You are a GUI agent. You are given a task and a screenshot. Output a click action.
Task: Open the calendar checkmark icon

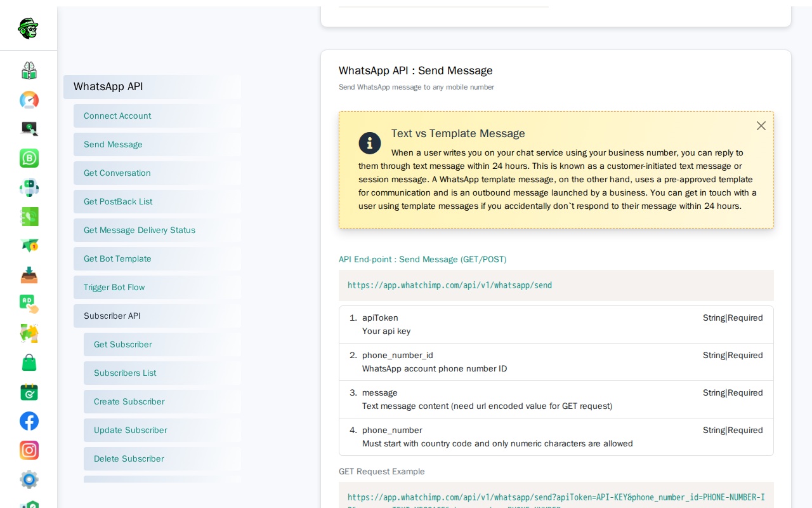click(29, 392)
